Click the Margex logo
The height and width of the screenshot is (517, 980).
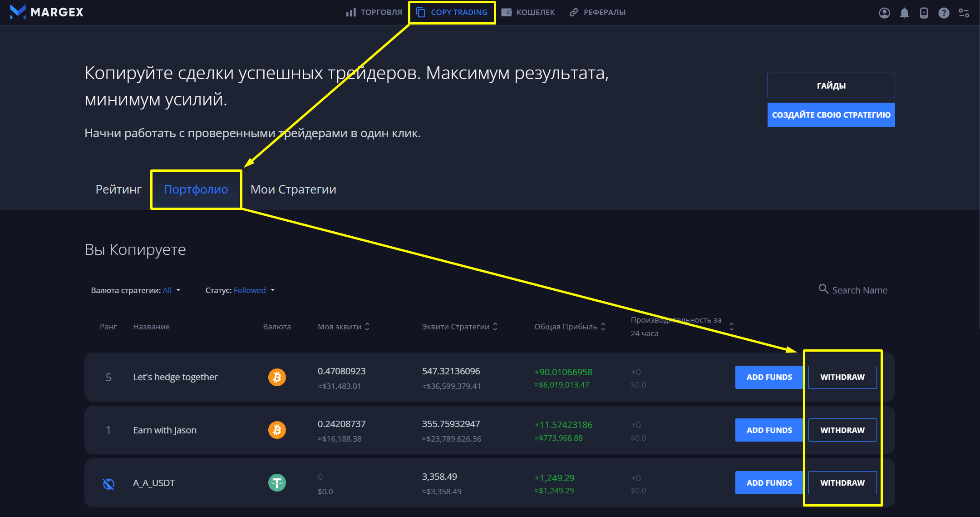(46, 12)
